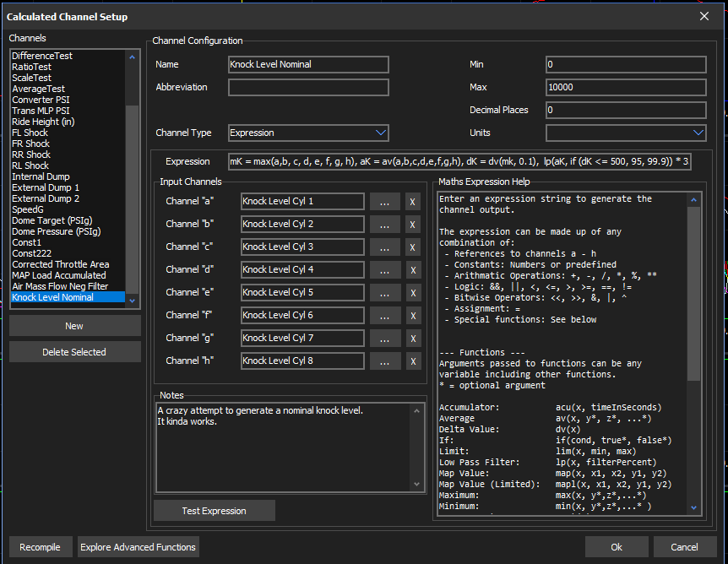Clear Channel "e" with its X button
728x564 pixels.
[413, 293]
